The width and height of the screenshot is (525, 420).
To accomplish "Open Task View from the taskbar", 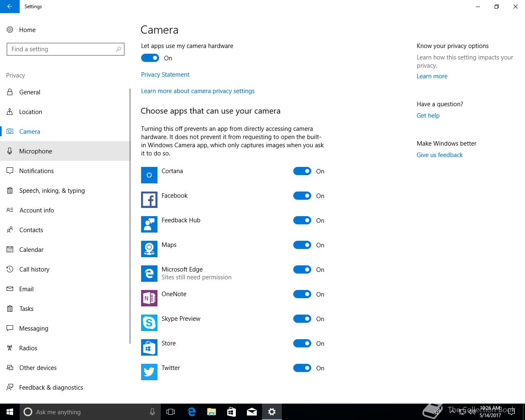I will pyautogui.click(x=171, y=412).
